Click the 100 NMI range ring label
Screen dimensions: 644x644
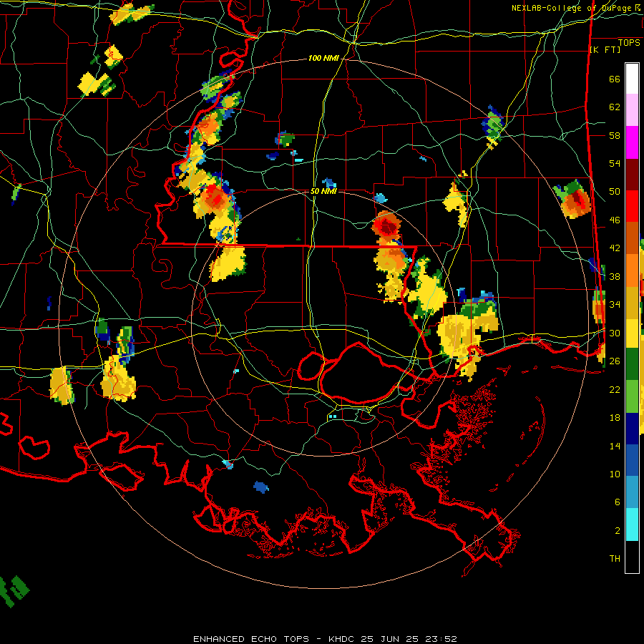[x=323, y=59]
